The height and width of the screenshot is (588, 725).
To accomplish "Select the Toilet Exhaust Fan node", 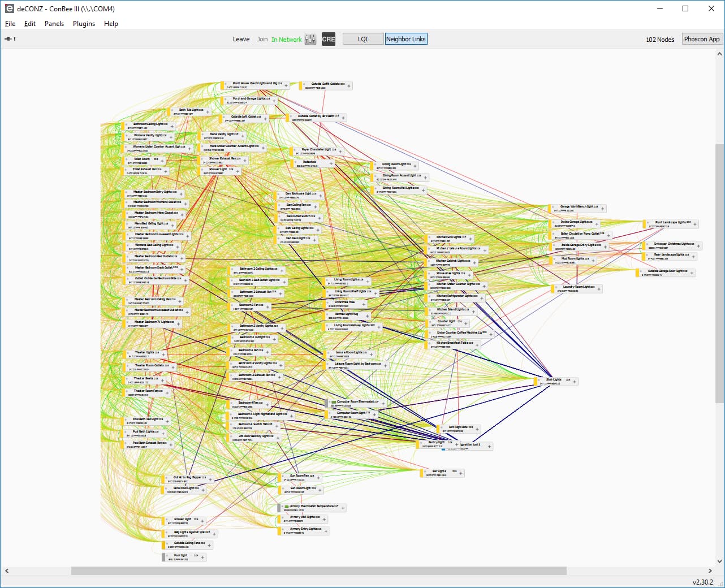I will (x=145, y=171).
